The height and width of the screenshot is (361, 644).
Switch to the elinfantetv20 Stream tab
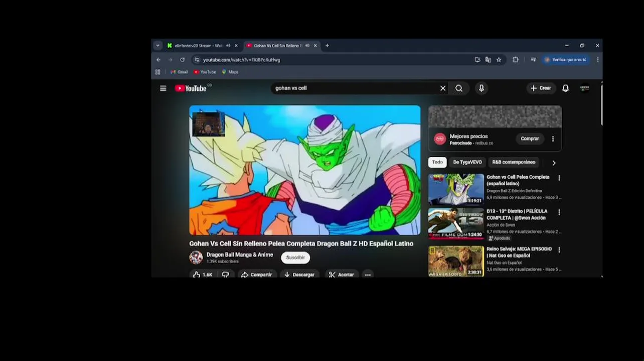point(199,46)
